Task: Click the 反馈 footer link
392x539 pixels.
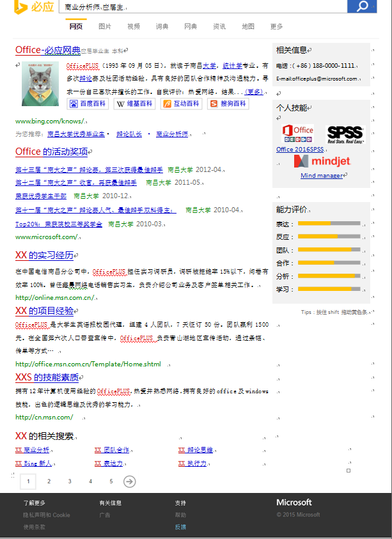Action: coord(180,527)
